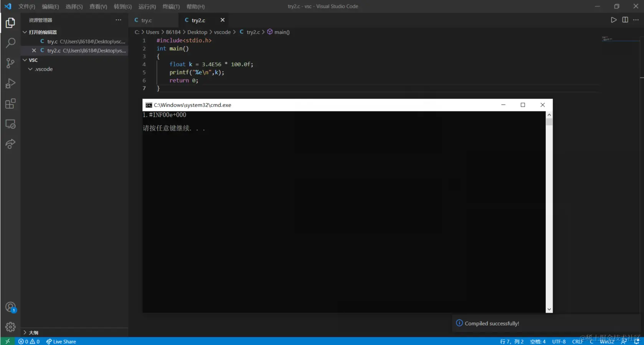Change the Win32 configuration in status bar
Image resolution: width=644 pixels, height=345 pixels.
pos(607,342)
